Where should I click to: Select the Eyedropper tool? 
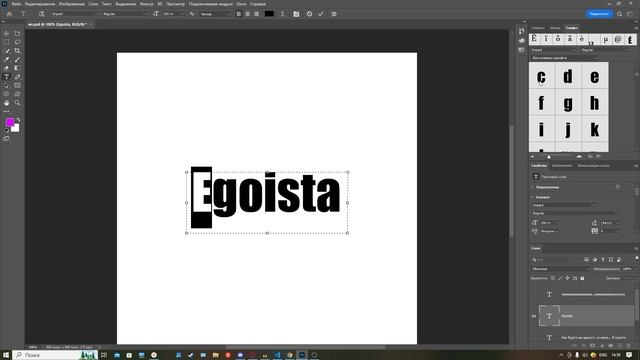pos(6,59)
